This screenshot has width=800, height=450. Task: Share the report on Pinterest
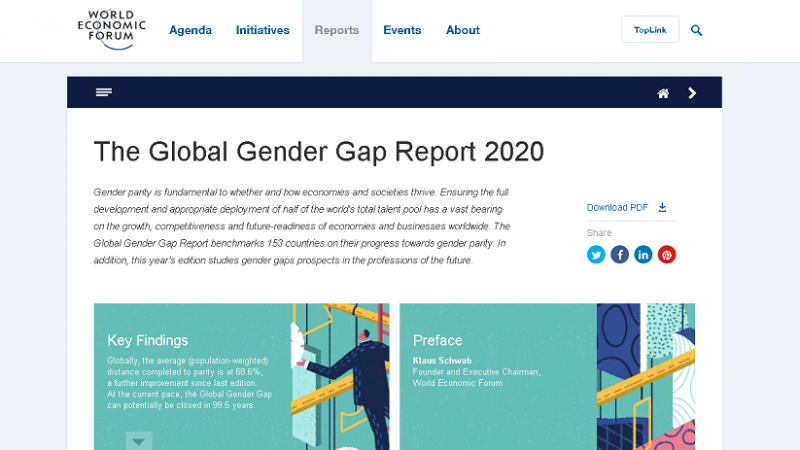point(666,254)
